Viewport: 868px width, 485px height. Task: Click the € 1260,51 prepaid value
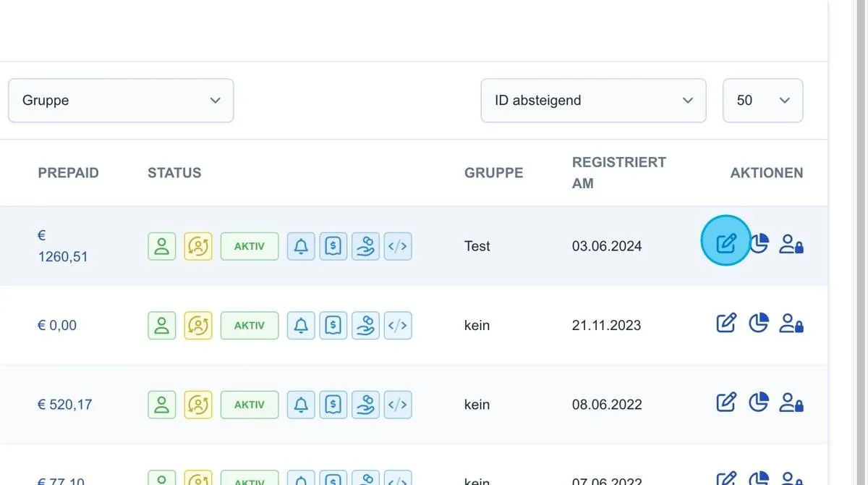point(63,246)
